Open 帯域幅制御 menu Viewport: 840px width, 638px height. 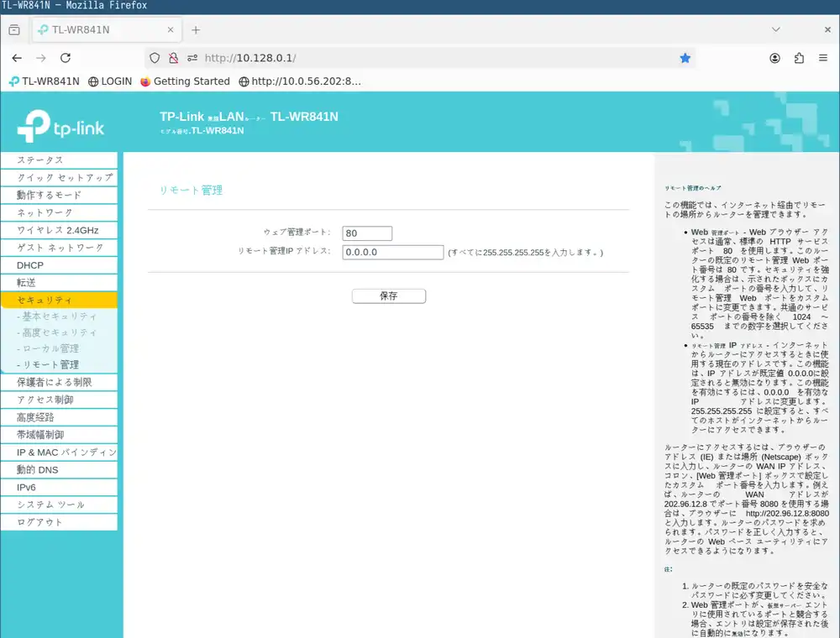tap(59, 435)
